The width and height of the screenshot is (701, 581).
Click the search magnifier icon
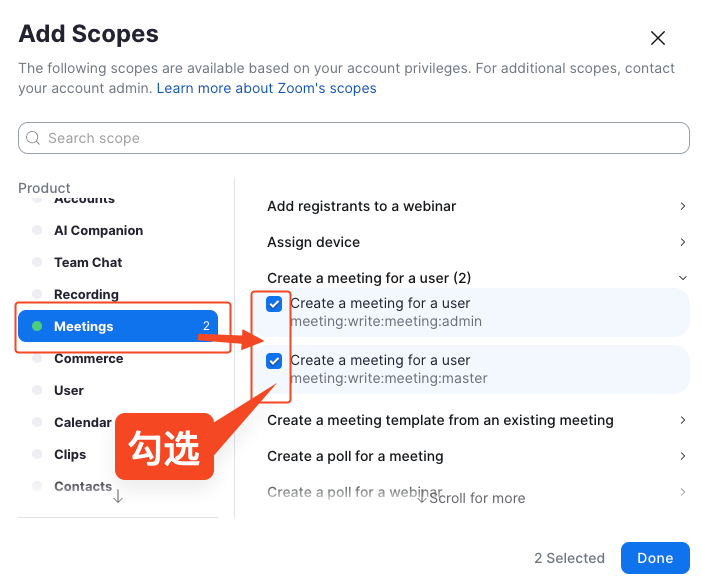tap(34, 138)
